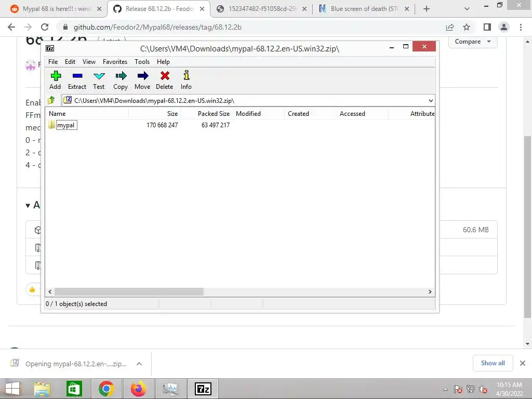
Task: Close the Release 68.12.2b GitHub tab
Action: [x=202, y=9]
